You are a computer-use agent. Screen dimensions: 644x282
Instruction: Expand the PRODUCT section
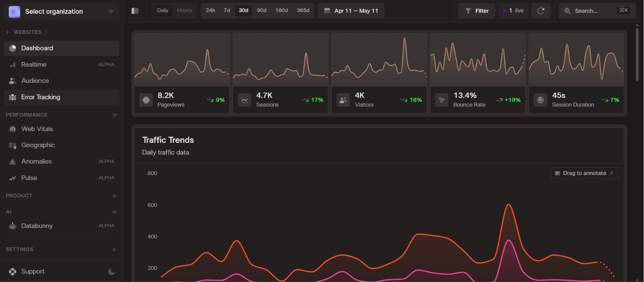pos(62,196)
